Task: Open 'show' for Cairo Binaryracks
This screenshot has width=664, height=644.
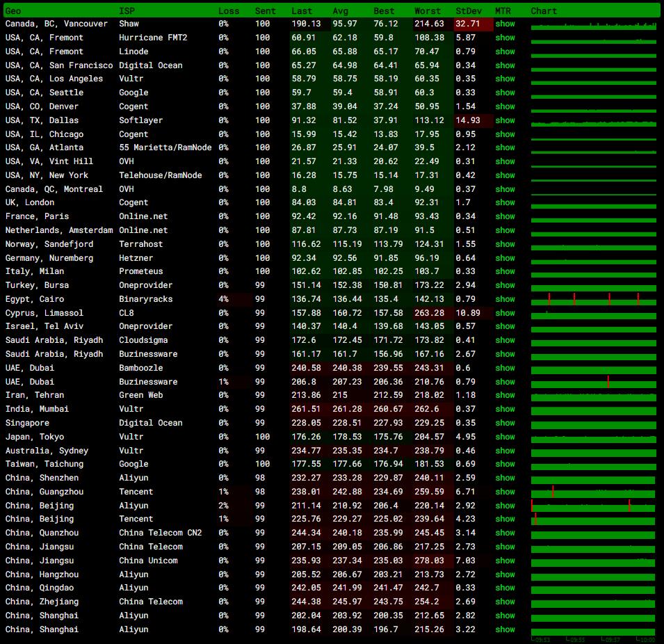Action: (x=505, y=299)
